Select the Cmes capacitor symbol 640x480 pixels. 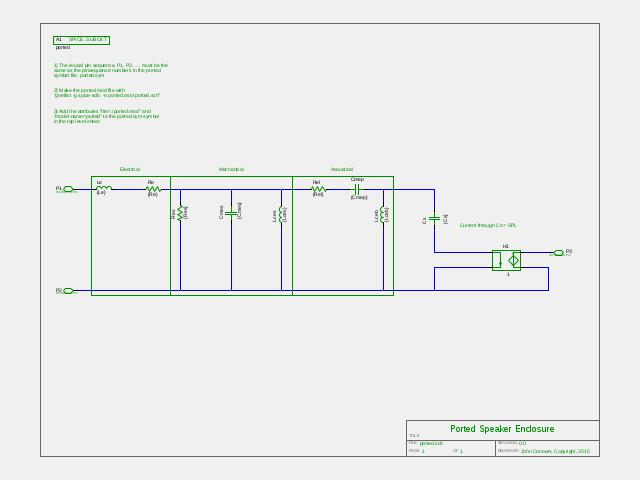(231, 213)
